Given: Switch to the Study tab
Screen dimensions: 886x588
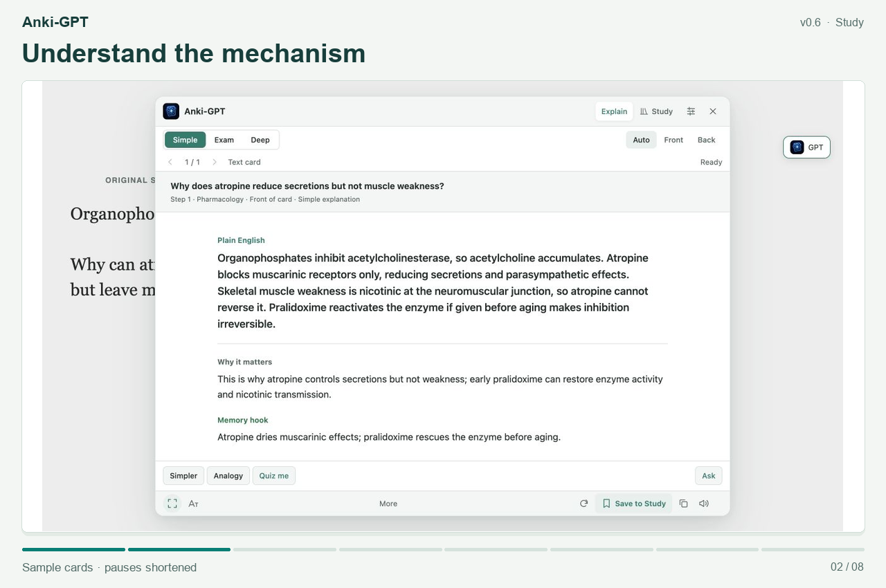Looking at the screenshot, I should [656, 111].
